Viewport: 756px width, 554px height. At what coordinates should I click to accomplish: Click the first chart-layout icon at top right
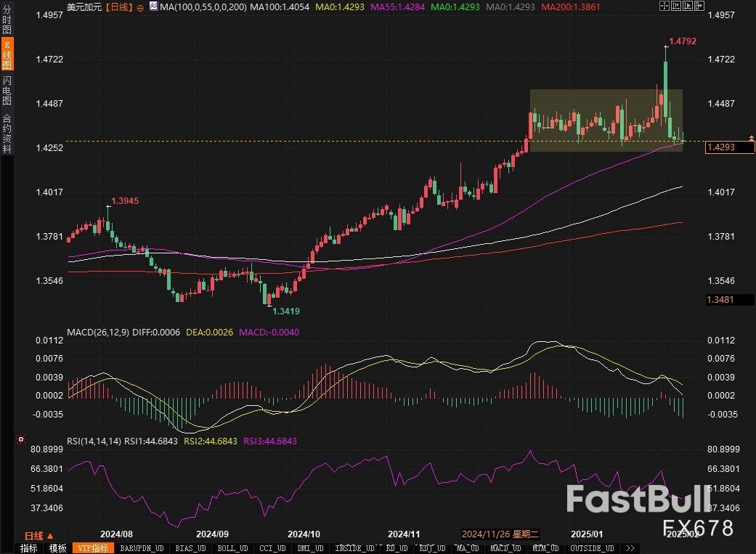click(664, 6)
